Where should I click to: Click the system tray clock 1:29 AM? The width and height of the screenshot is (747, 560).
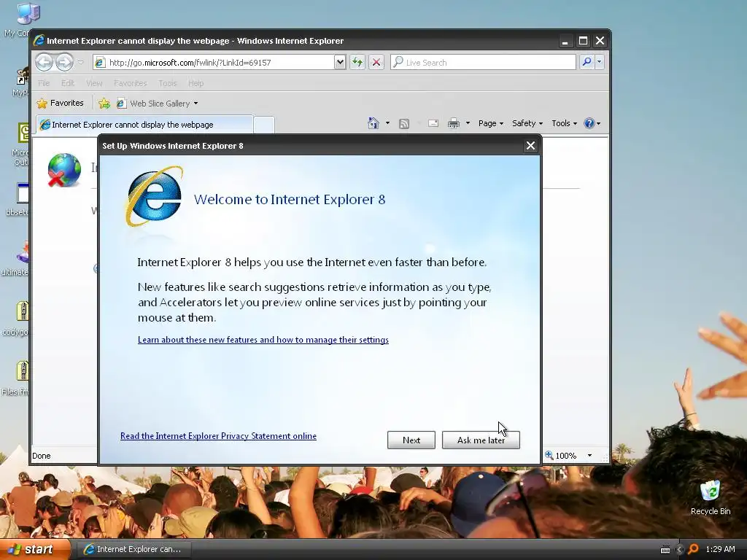(x=720, y=549)
